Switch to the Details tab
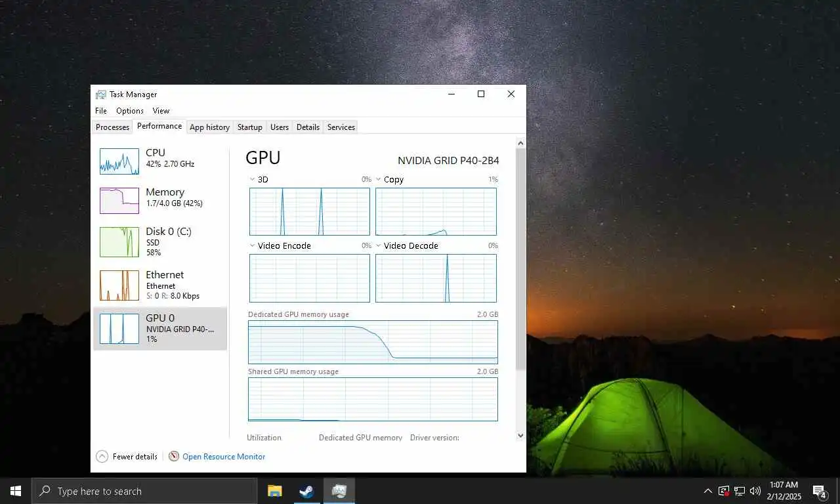Screen dimensions: 840x504 (308, 127)
